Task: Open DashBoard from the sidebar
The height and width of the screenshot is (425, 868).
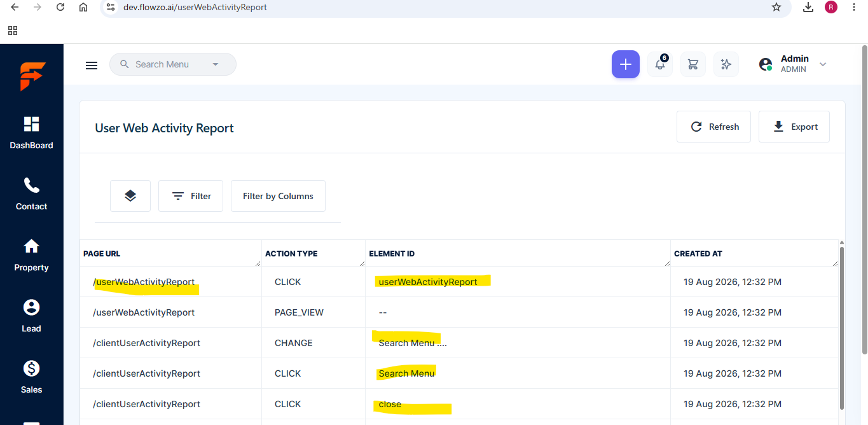Action: (x=31, y=132)
